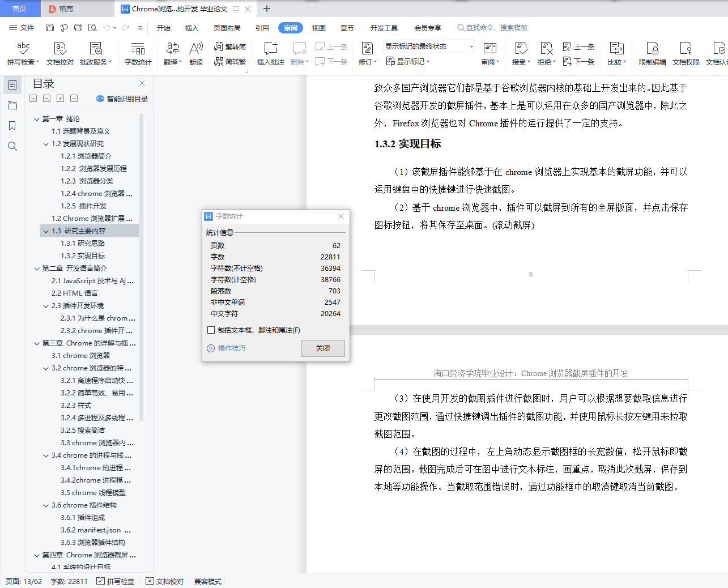The image size is (728, 588).
Task: Go to the previous revision 上一条
Action: [x=578, y=47]
